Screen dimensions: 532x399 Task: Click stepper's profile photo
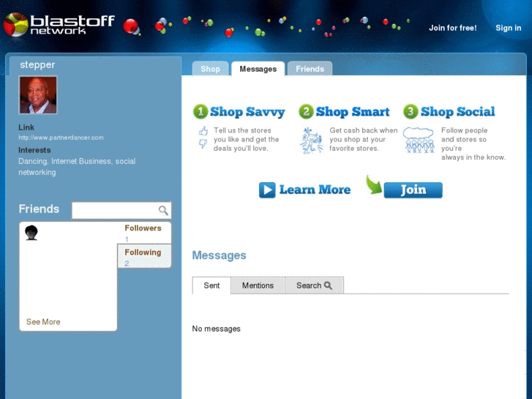(38, 95)
